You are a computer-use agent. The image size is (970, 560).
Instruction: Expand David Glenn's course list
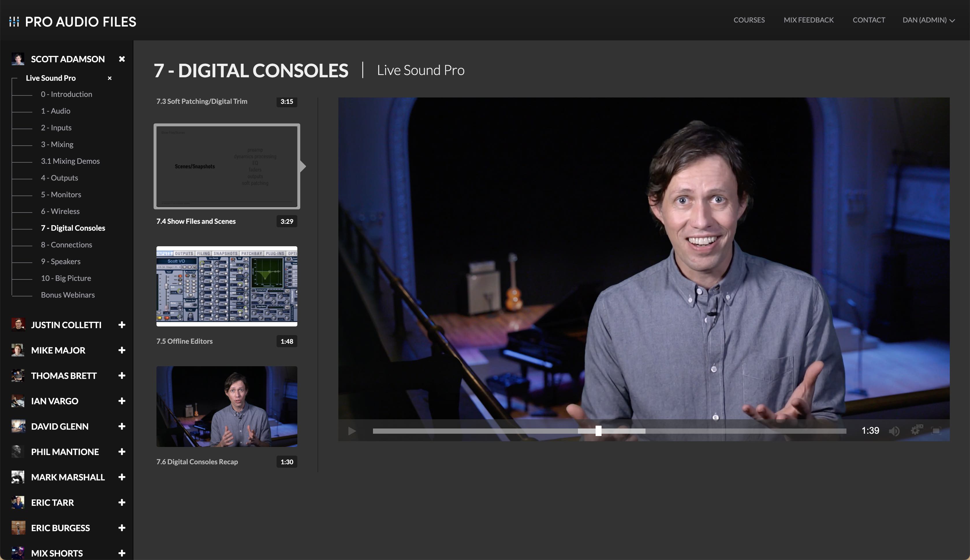122,426
